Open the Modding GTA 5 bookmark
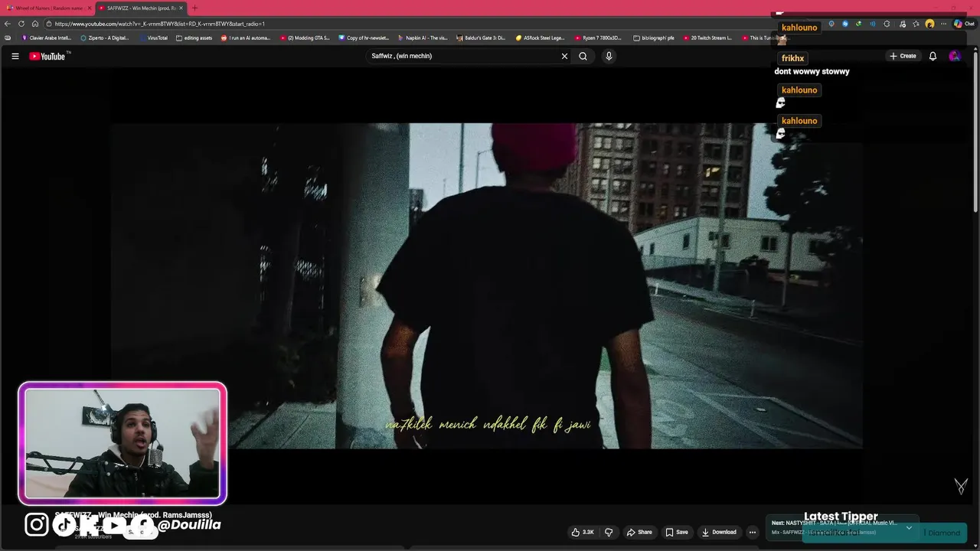The image size is (980, 551). (x=305, y=37)
